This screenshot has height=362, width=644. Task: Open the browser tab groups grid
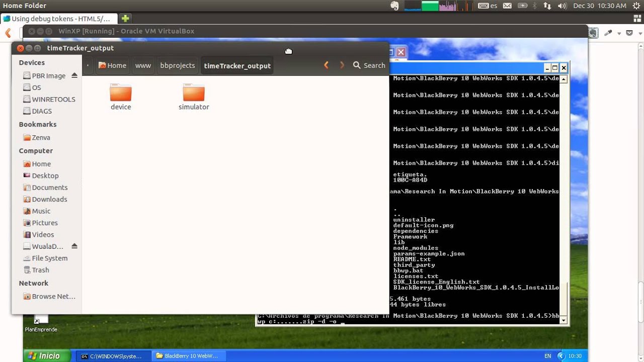(x=637, y=19)
